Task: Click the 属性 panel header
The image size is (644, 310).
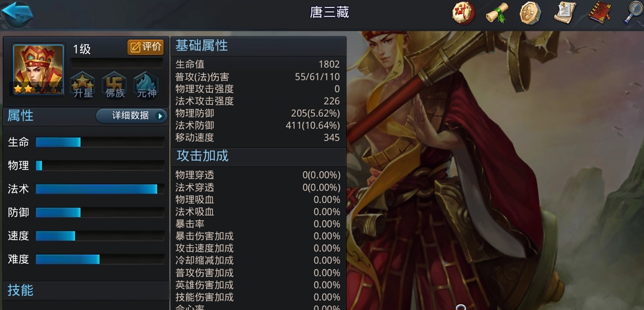Action: coord(20,116)
